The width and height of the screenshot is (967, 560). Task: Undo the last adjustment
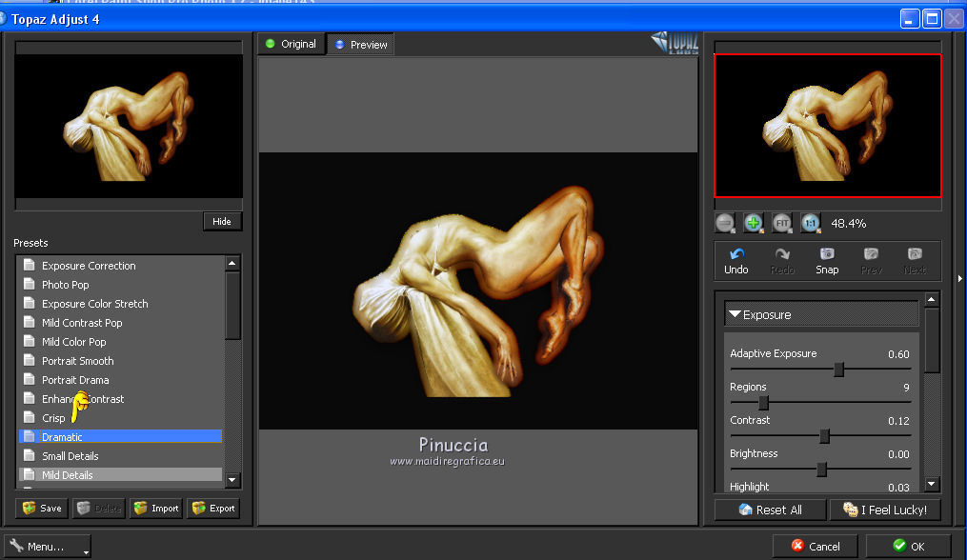click(736, 262)
